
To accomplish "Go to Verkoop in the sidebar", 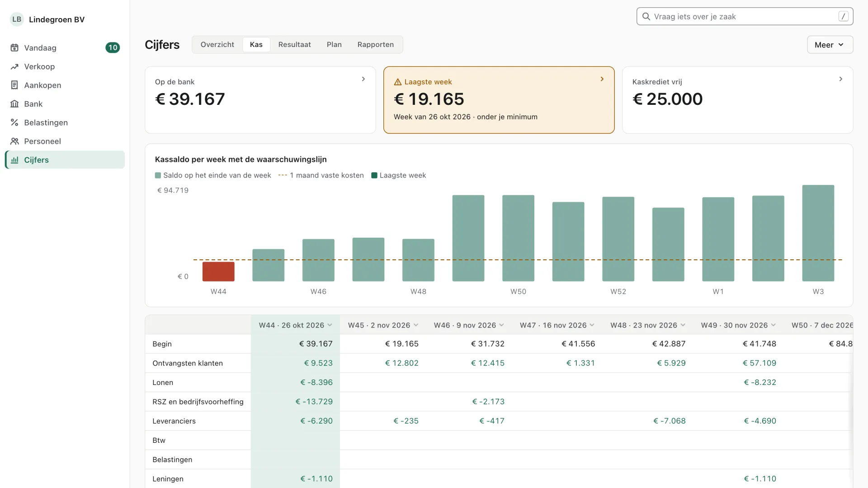I will [65, 66].
